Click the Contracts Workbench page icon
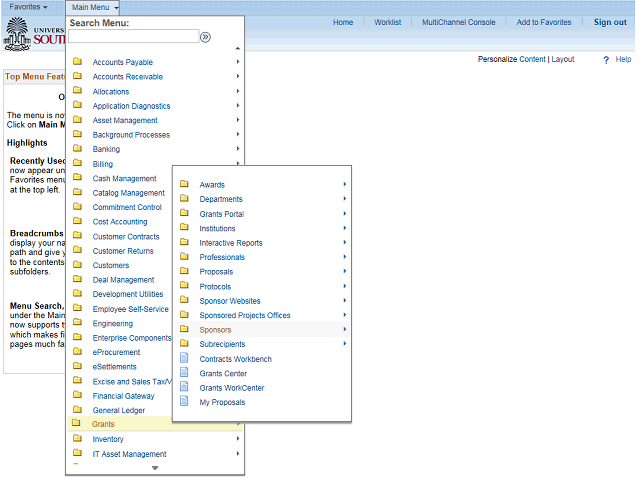640x480 pixels. 183,359
